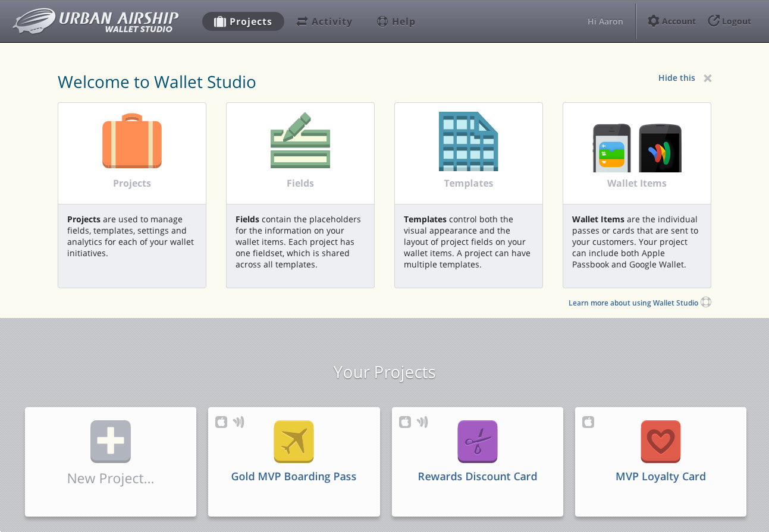The height and width of the screenshot is (532, 769).
Task: Open the Gold MVP Boarding Pass project
Action: [294, 476]
